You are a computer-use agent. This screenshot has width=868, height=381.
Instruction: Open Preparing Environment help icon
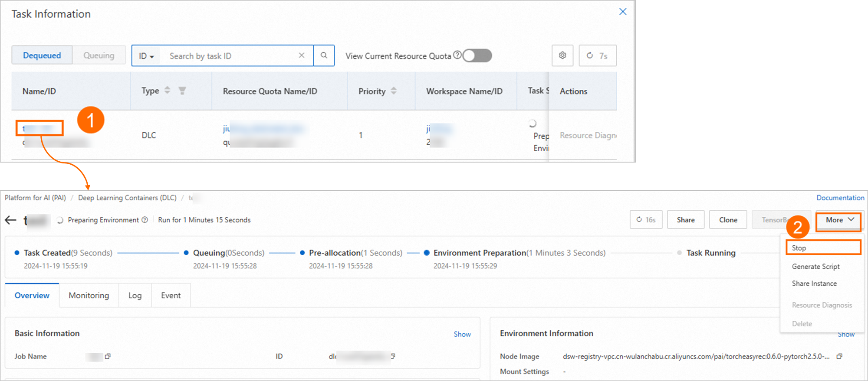coord(145,220)
